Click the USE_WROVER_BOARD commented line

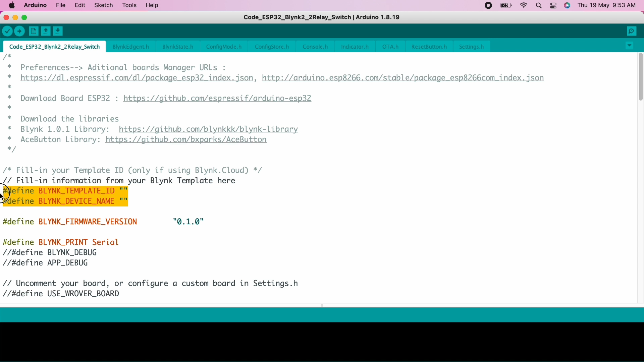(61, 294)
